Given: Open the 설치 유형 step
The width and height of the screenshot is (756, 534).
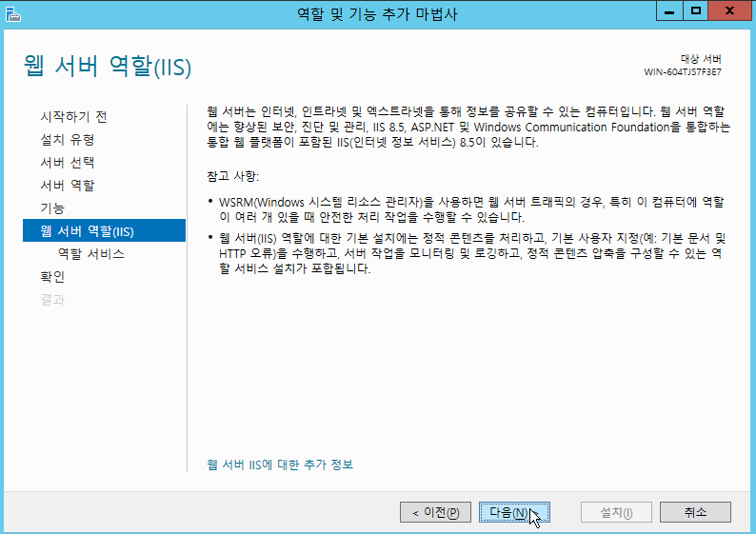Looking at the screenshot, I should [67, 140].
